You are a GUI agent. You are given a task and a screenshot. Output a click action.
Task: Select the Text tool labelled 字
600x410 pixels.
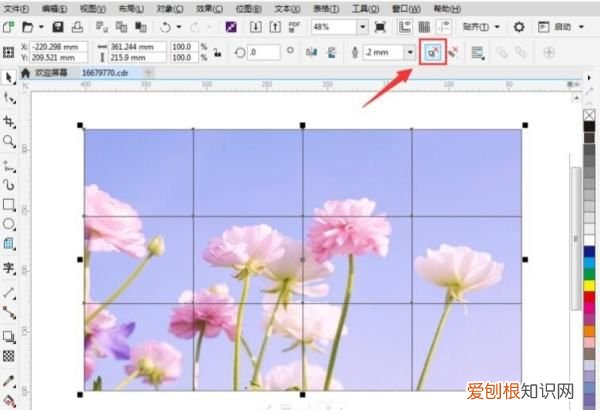8,267
